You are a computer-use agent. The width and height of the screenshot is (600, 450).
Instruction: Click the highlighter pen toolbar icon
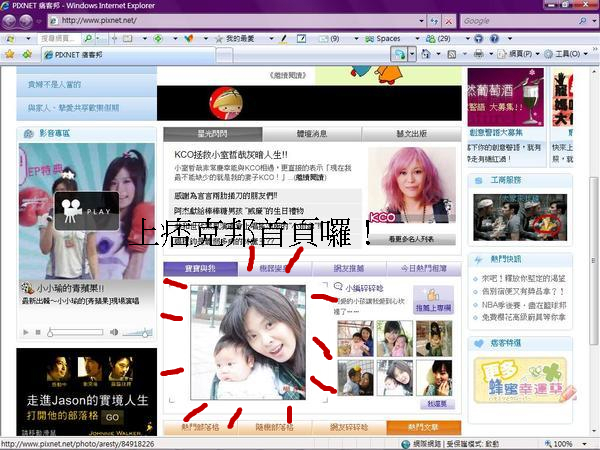coord(284,38)
